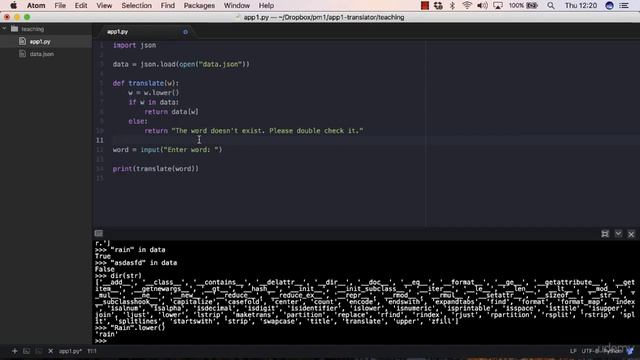Open the Edit menu
This screenshot has height=360, width=640.
81,6
